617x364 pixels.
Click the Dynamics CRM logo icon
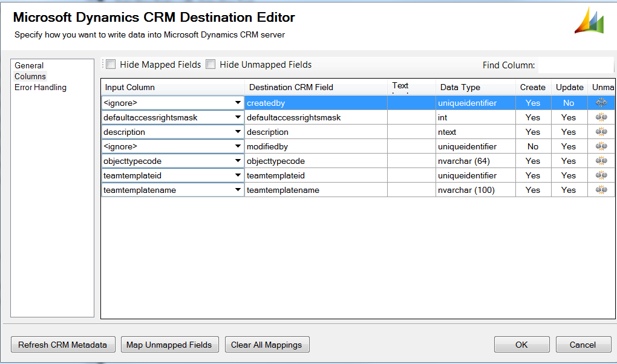pos(589,21)
